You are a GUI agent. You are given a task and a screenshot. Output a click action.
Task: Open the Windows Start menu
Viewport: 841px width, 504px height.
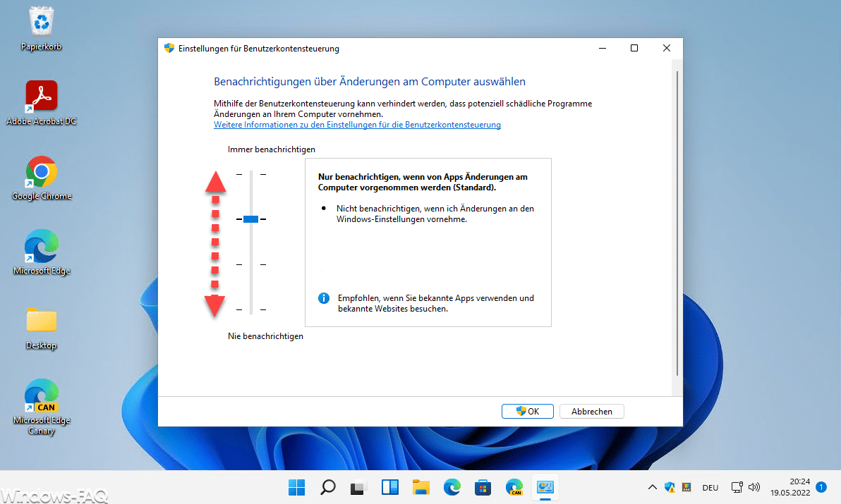click(296, 487)
